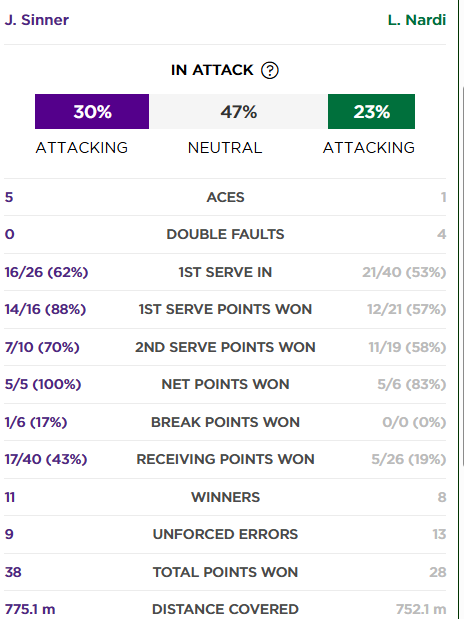Select the purple 30% attacking bar
464x619 pixels.
[x=92, y=111]
